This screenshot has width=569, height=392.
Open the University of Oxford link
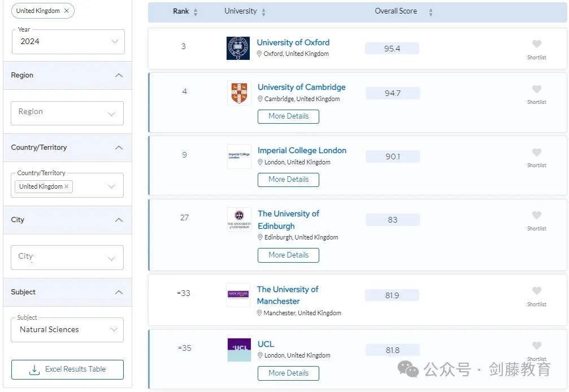pyautogui.click(x=293, y=42)
